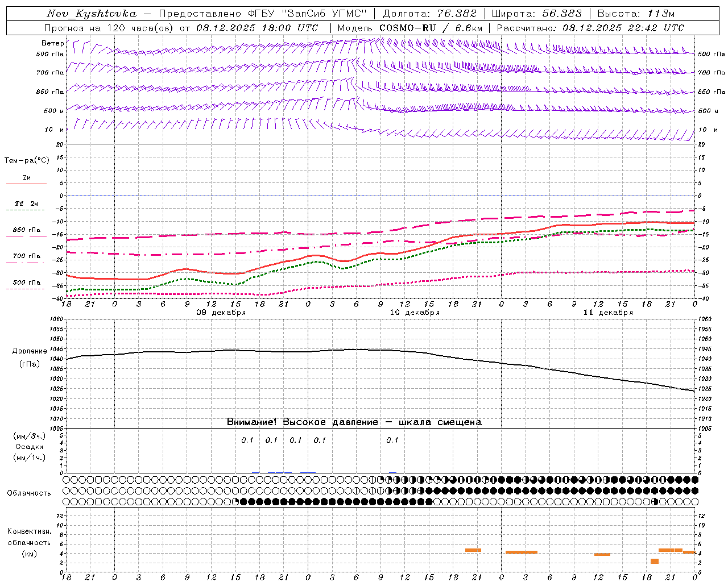
Task: Click the 'Осадки' precipitation label
Action: 30,447
